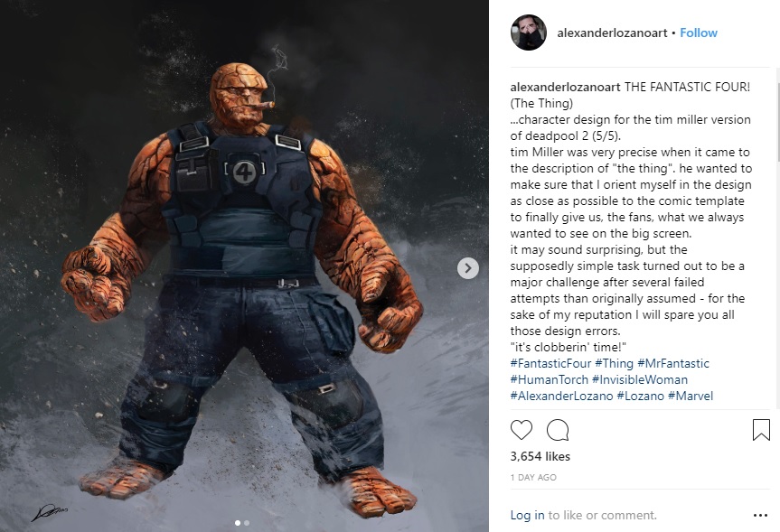Select the first carousel dot

238,523
